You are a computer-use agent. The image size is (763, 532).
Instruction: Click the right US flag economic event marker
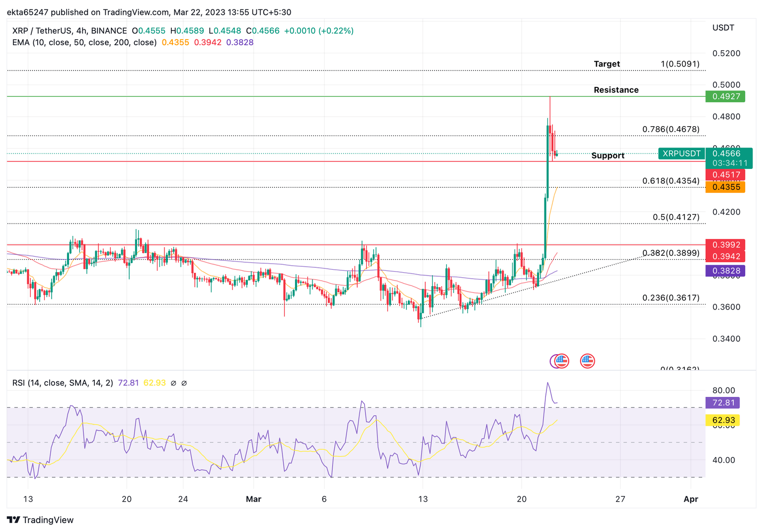[588, 361]
